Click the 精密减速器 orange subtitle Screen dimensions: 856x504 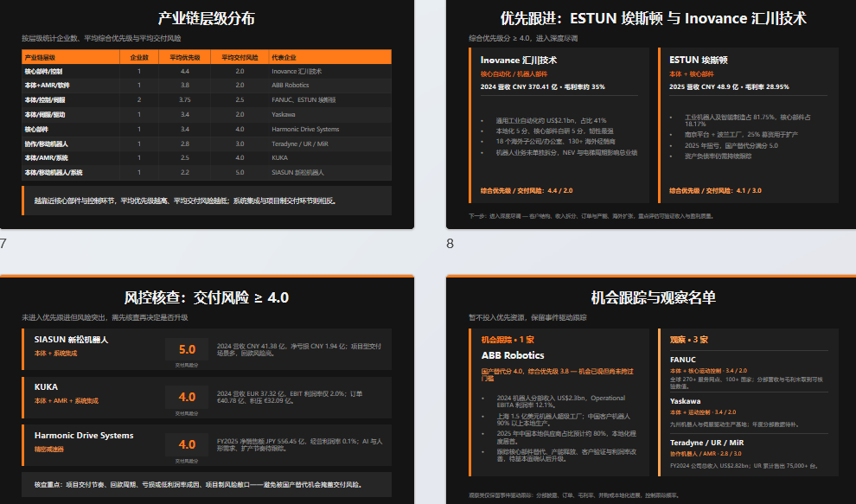pos(49,450)
